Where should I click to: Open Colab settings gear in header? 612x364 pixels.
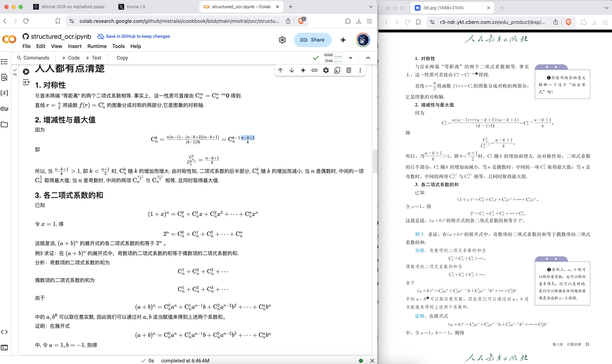(x=282, y=40)
